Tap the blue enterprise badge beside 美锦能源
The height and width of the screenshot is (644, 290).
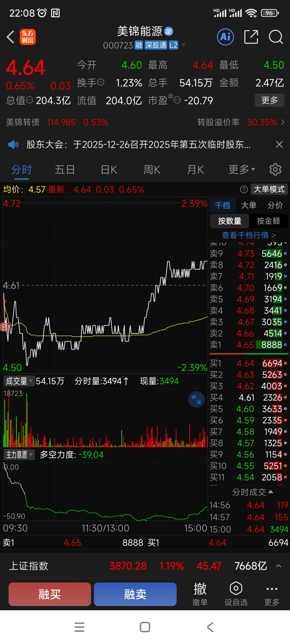(169, 31)
